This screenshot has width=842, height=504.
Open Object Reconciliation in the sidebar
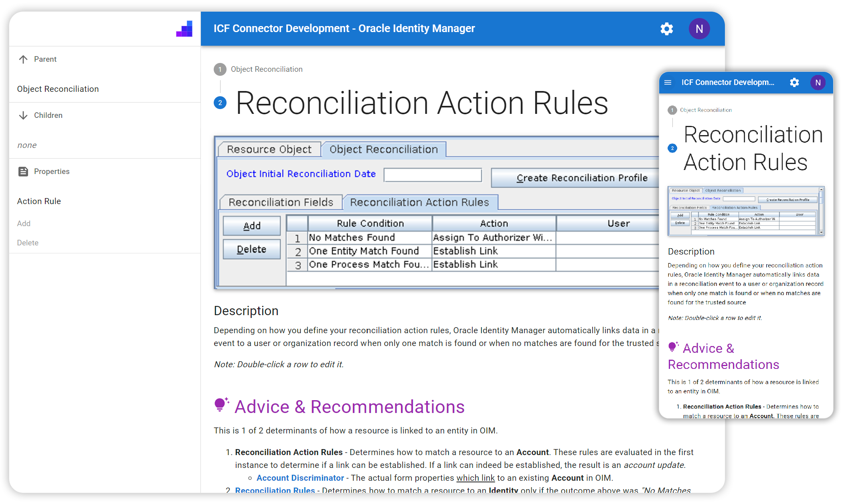(x=58, y=89)
